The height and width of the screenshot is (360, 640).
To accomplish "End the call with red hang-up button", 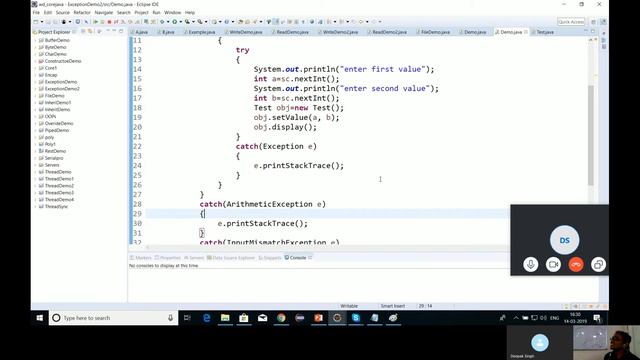I will click(x=576, y=264).
